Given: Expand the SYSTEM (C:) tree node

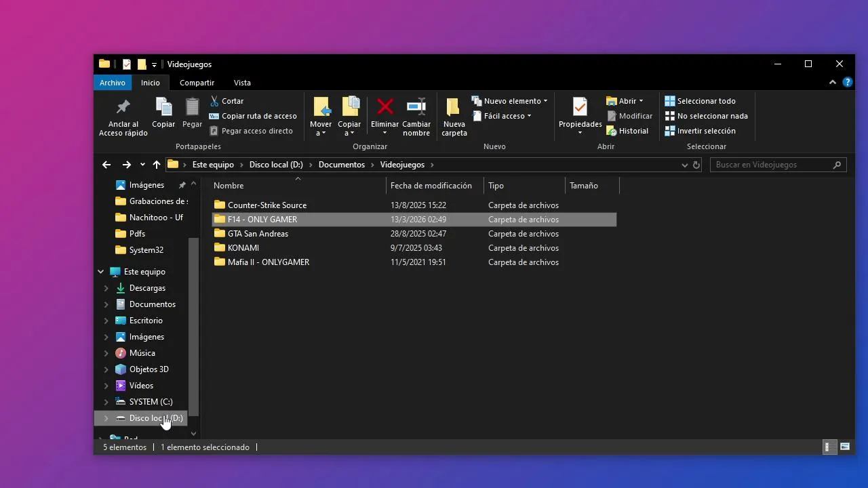Looking at the screenshot, I should [x=106, y=402].
